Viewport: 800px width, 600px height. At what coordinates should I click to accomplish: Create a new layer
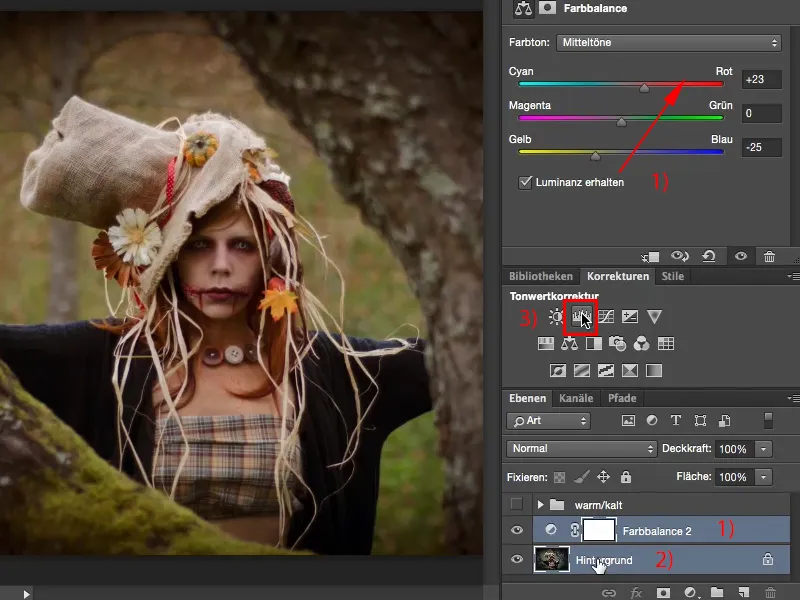(x=744, y=592)
